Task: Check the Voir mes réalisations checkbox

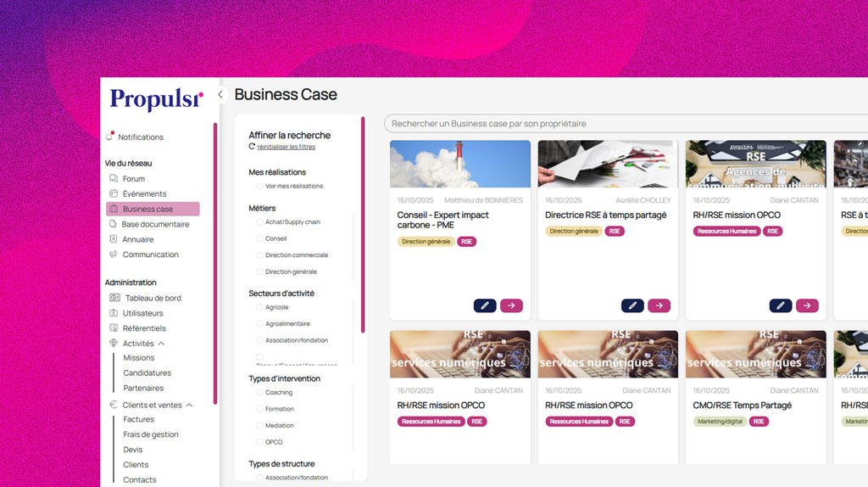Action: 259,186
